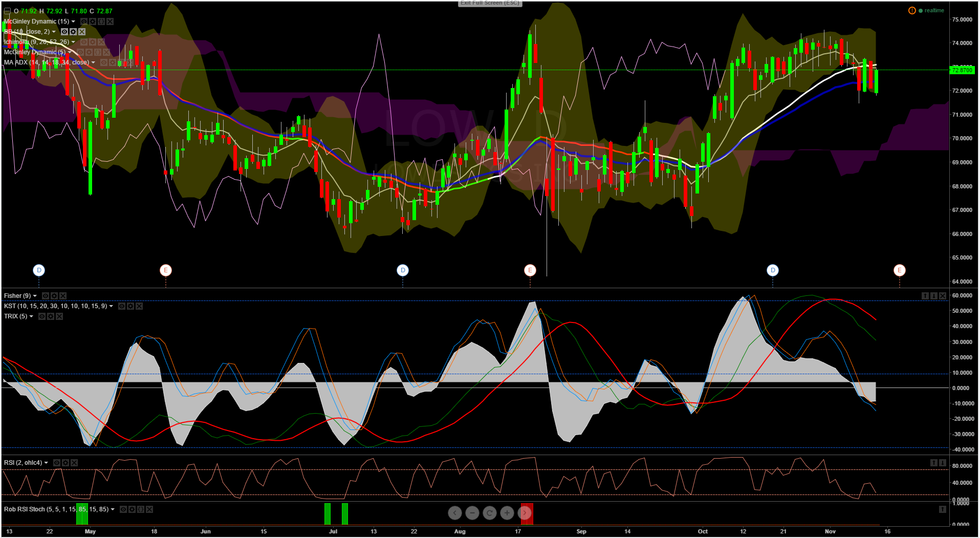Open TRIX (5) settings gear
This screenshot has height=538, width=980.
pos(51,316)
